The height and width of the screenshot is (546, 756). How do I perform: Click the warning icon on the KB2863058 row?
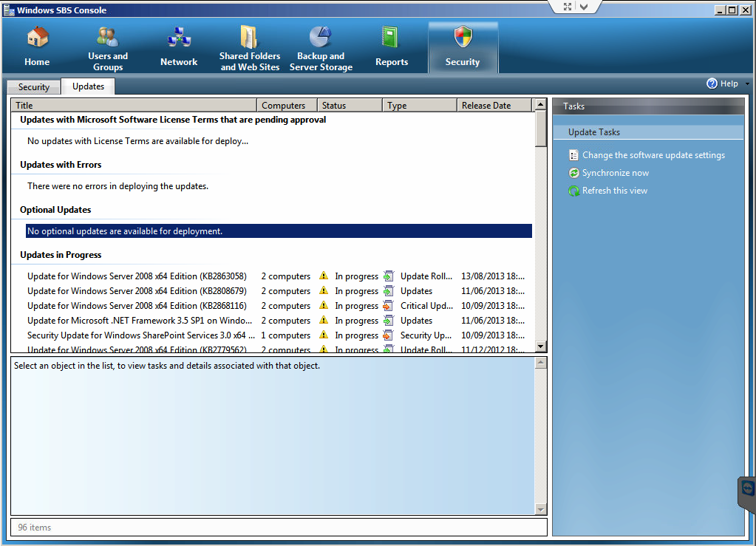(x=324, y=276)
